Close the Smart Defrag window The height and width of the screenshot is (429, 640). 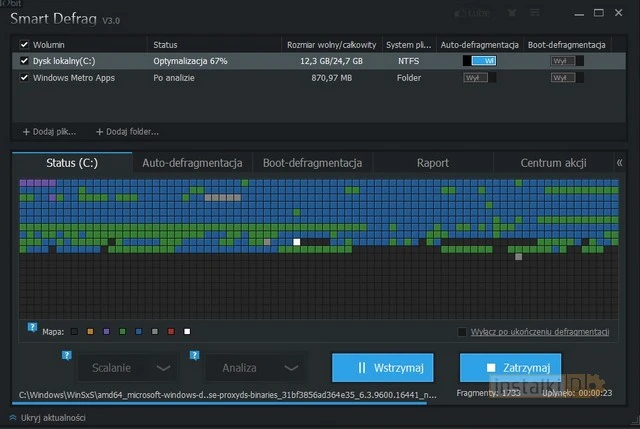(619, 13)
